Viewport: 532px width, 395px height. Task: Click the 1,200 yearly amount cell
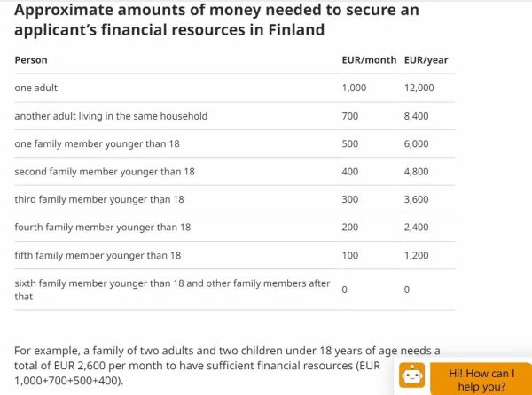click(x=416, y=255)
